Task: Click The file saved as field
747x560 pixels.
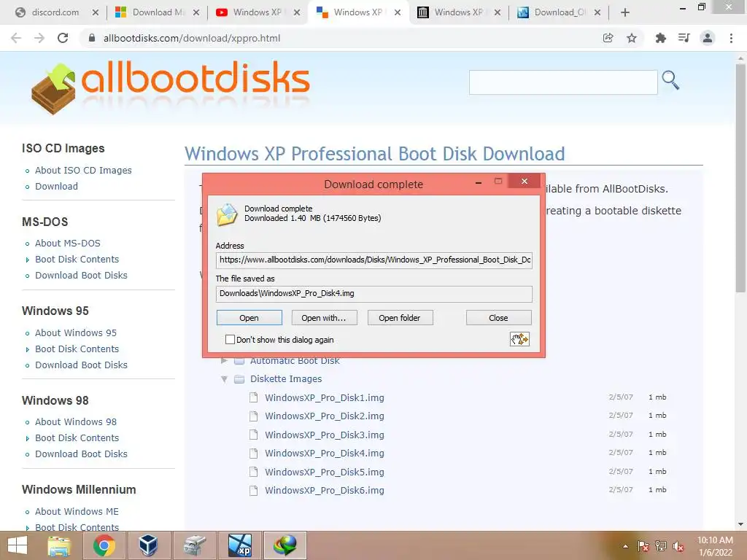Action: tap(374, 294)
